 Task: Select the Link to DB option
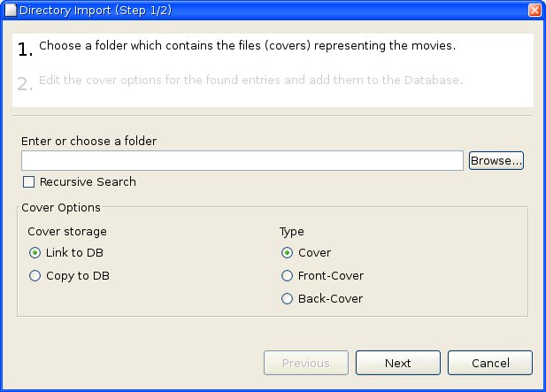pos(35,253)
